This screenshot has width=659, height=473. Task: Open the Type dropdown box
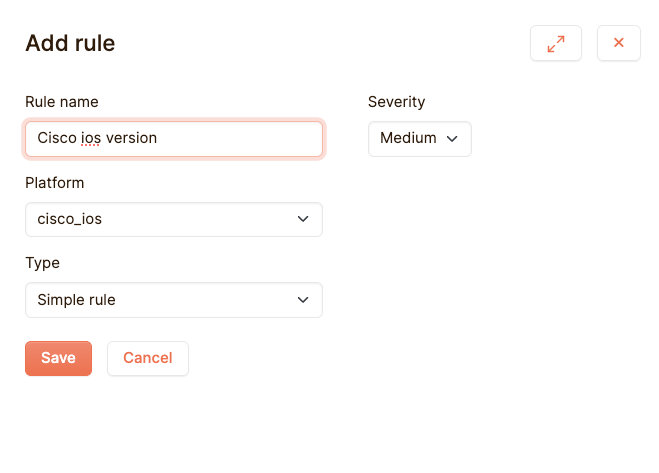click(x=174, y=300)
